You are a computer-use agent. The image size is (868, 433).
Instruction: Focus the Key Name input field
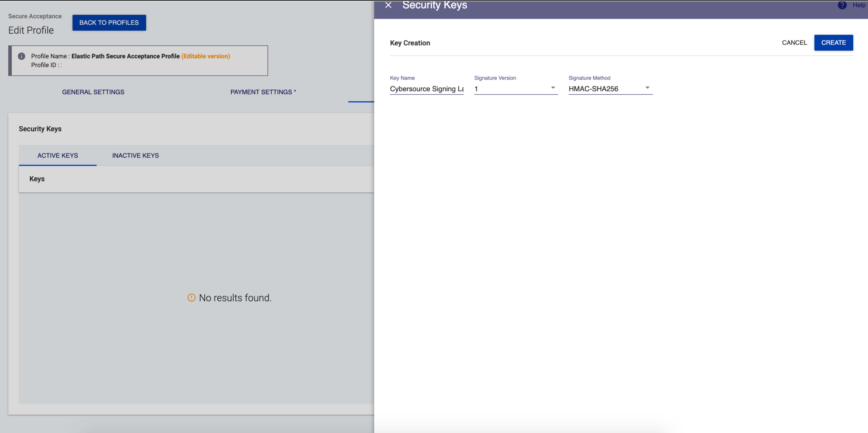coord(427,89)
